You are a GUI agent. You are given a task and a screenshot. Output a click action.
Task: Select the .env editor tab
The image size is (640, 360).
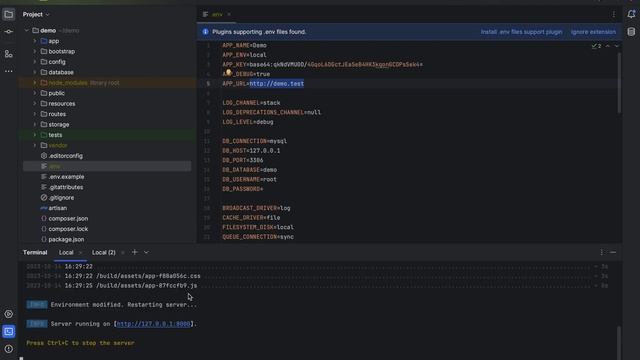click(x=218, y=14)
